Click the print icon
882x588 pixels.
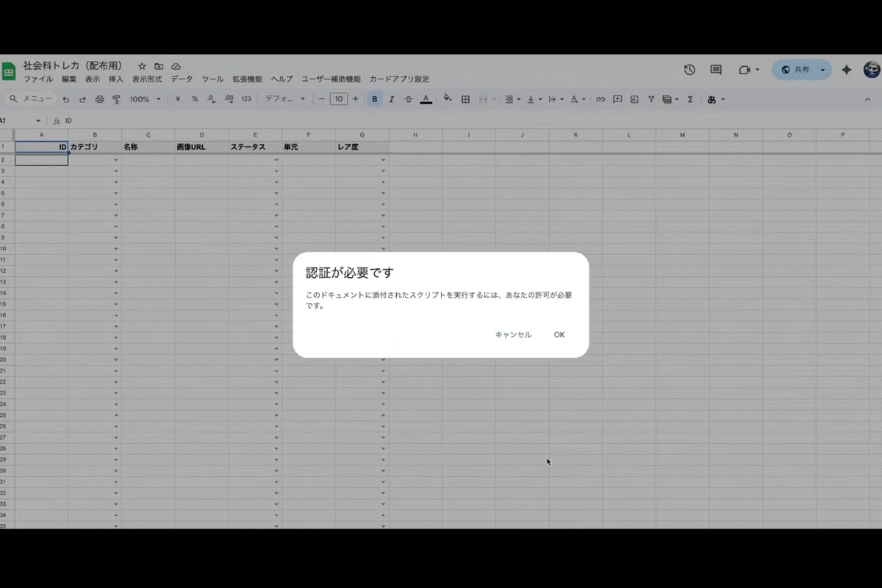click(99, 99)
